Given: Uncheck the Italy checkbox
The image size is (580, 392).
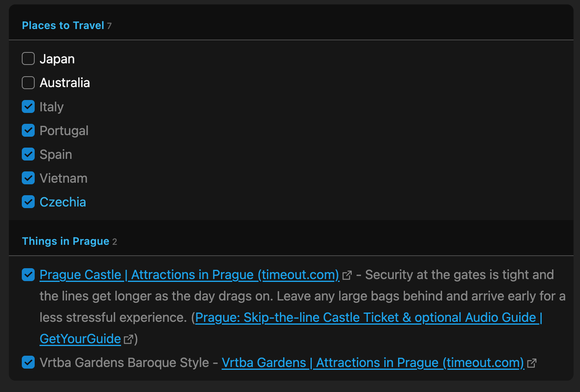Looking at the screenshot, I should (28, 106).
